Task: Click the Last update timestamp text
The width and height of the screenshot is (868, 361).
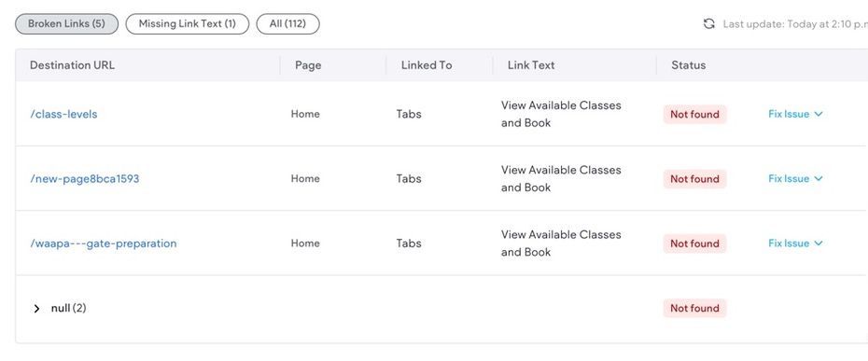Action: [x=795, y=24]
